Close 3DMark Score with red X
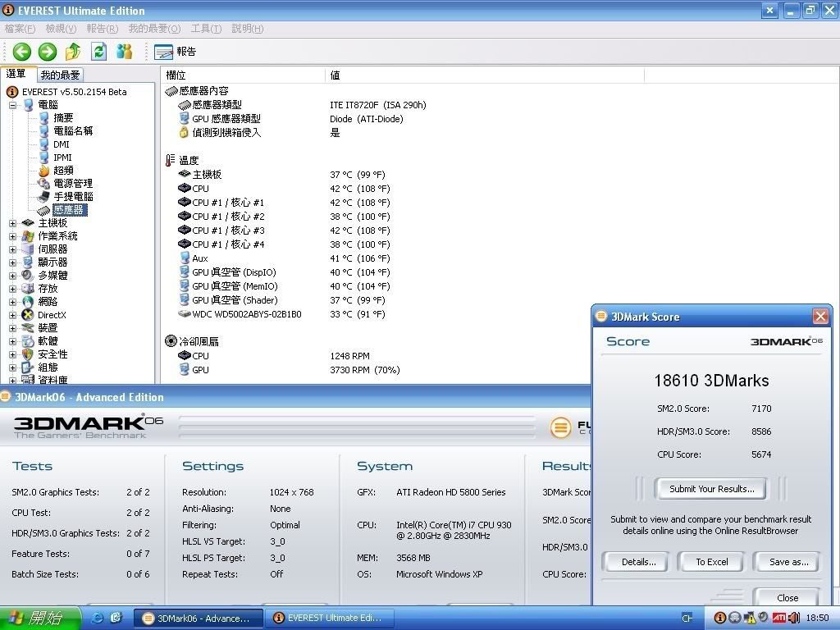840x630 pixels. point(820,316)
